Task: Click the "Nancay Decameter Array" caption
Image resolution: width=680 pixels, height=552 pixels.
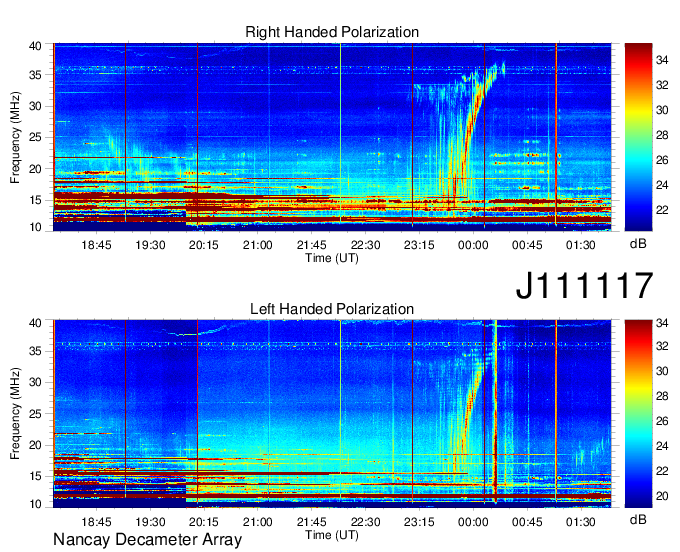Action: tap(147, 540)
